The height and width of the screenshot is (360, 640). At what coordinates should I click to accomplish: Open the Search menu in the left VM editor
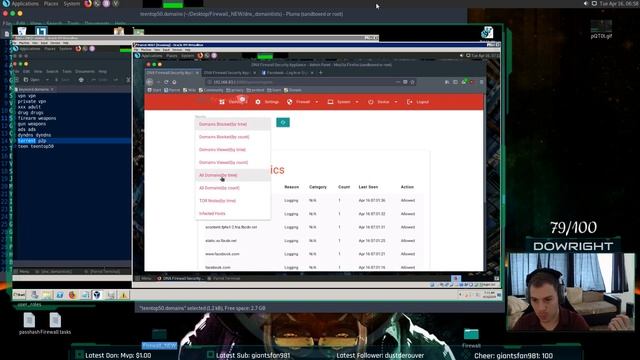click(x=52, y=71)
